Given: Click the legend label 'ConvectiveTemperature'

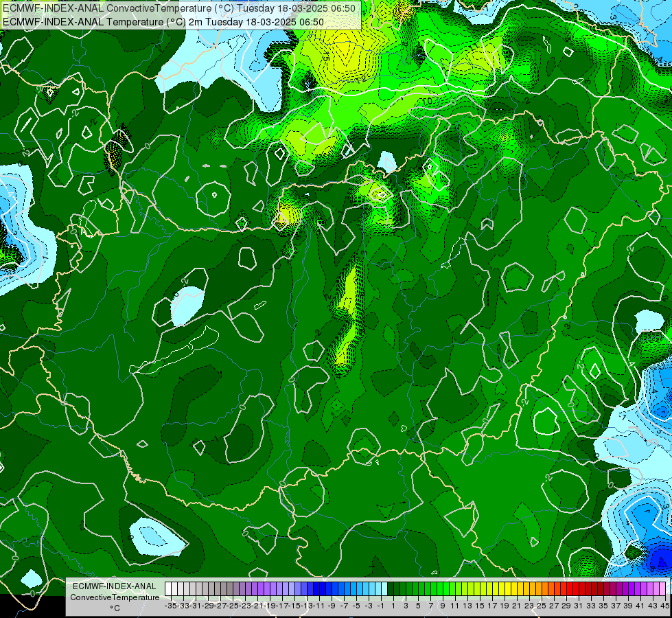Looking at the screenshot, I should 115,597.
